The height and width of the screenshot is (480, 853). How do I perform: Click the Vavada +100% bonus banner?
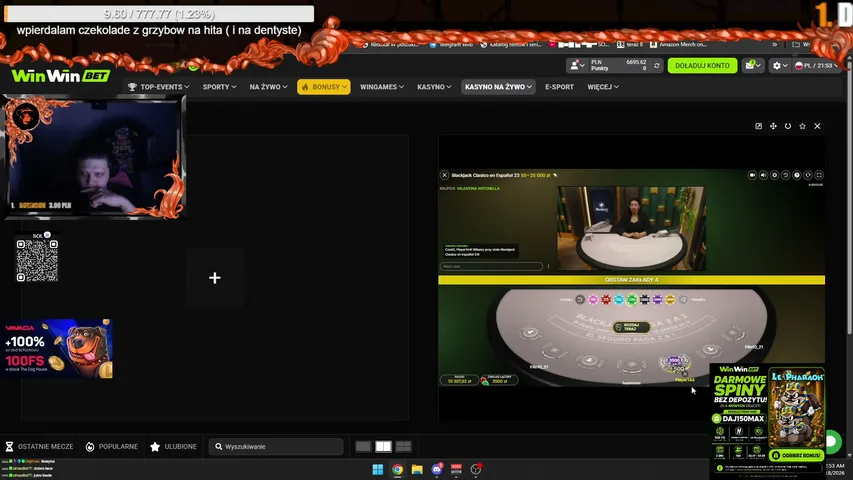(x=57, y=348)
